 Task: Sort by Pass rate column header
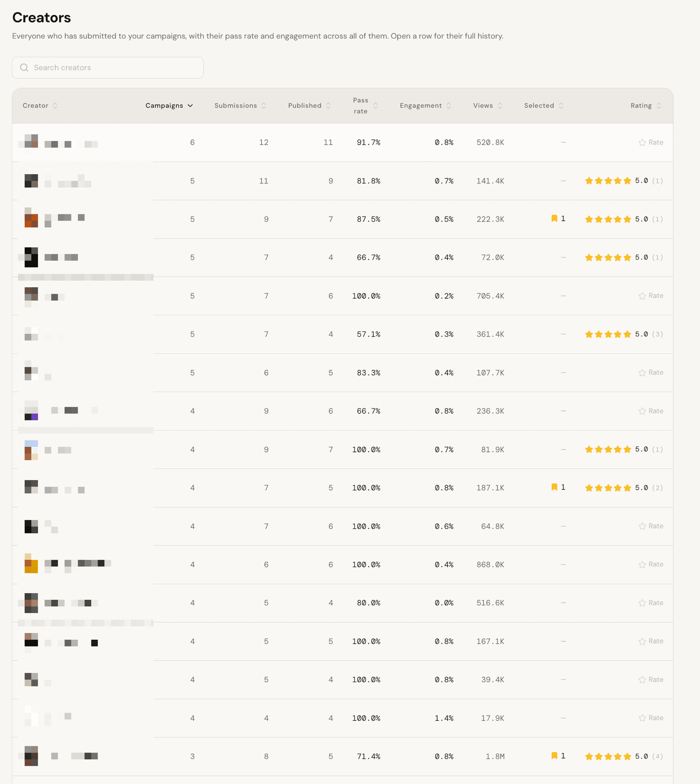pyautogui.click(x=365, y=105)
